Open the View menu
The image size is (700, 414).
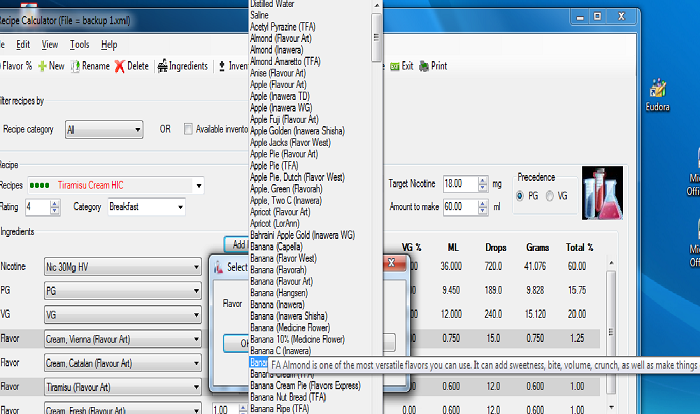50,44
